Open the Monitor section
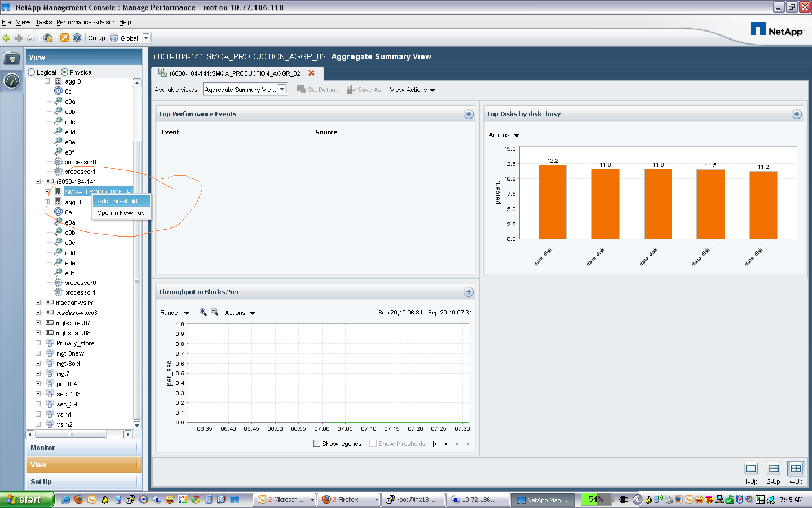Viewport: 812px width, 508px height. [x=82, y=448]
